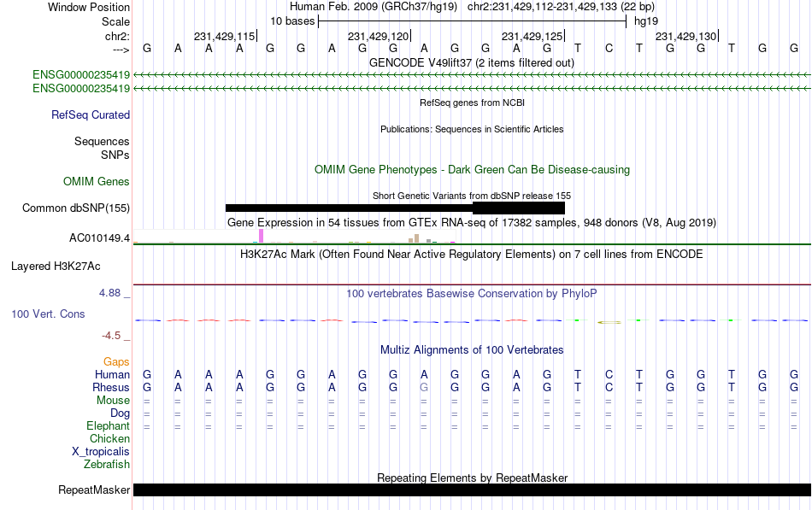Click the Sequences track label
The image size is (812, 510).
tap(102, 141)
